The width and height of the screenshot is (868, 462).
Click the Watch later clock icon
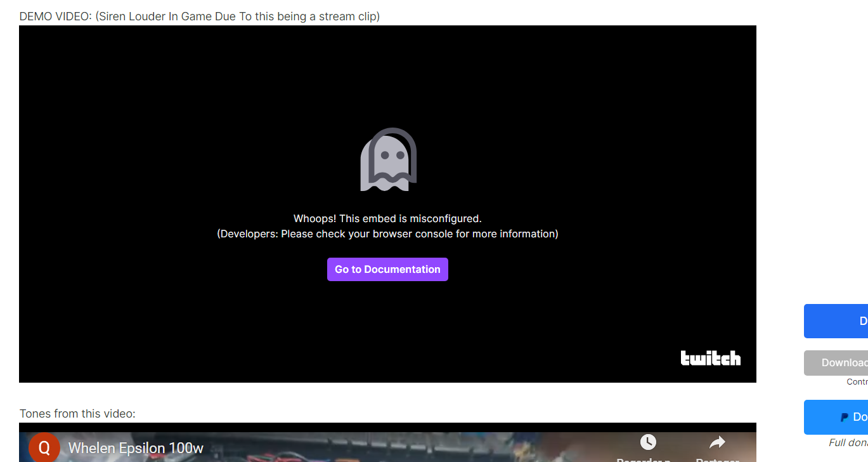point(648,442)
